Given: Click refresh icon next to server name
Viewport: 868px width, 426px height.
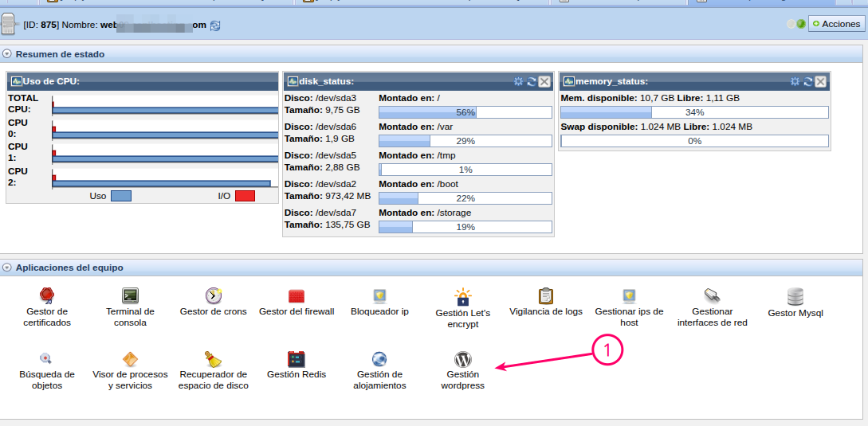Looking at the screenshot, I should coord(215,25).
